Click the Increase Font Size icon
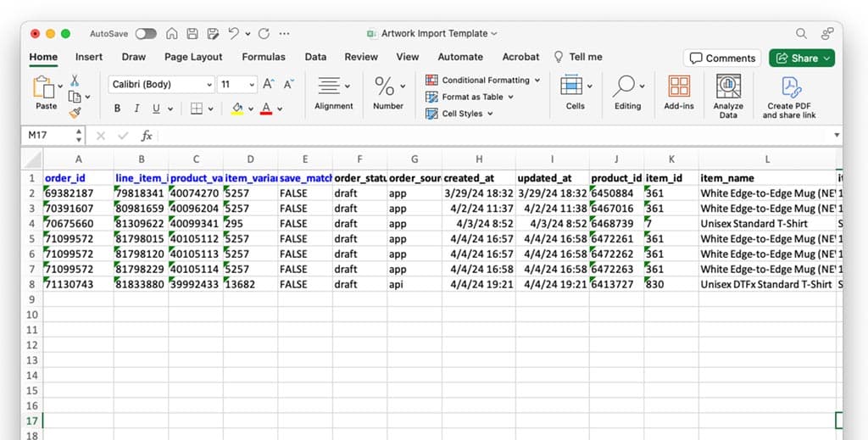Image resolution: width=868 pixels, height=440 pixels. (x=269, y=84)
